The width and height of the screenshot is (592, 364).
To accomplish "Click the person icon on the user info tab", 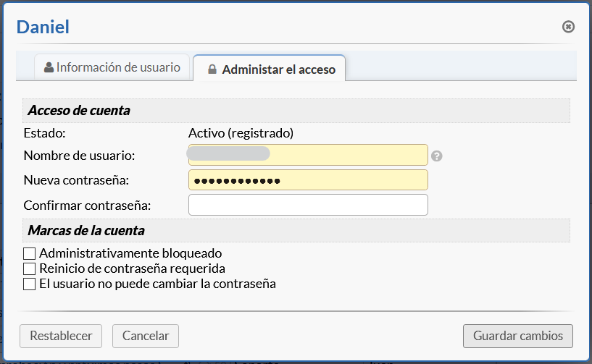I will point(49,68).
